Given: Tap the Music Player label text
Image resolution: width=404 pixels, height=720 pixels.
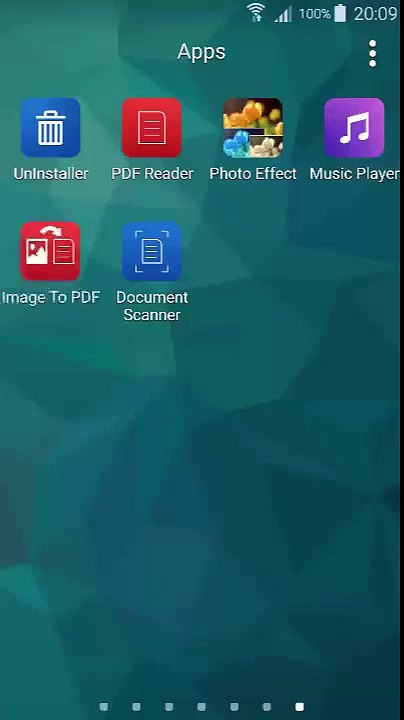Looking at the screenshot, I should click(x=355, y=174).
